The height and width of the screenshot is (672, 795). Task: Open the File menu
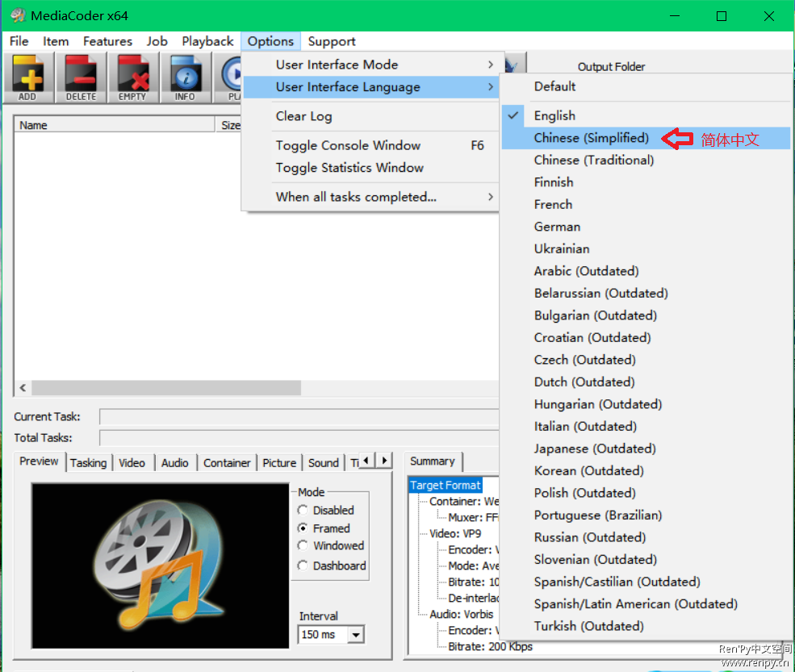[19, 41]
